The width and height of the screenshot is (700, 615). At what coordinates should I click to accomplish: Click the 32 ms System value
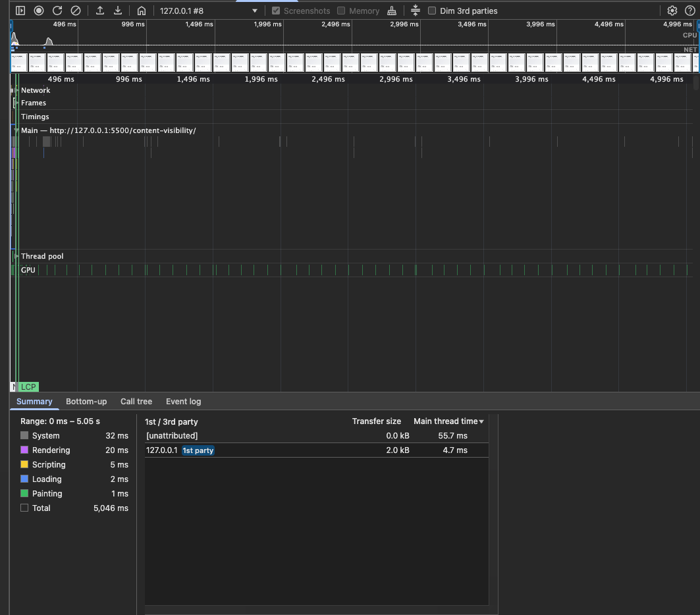tap(117, 436)
